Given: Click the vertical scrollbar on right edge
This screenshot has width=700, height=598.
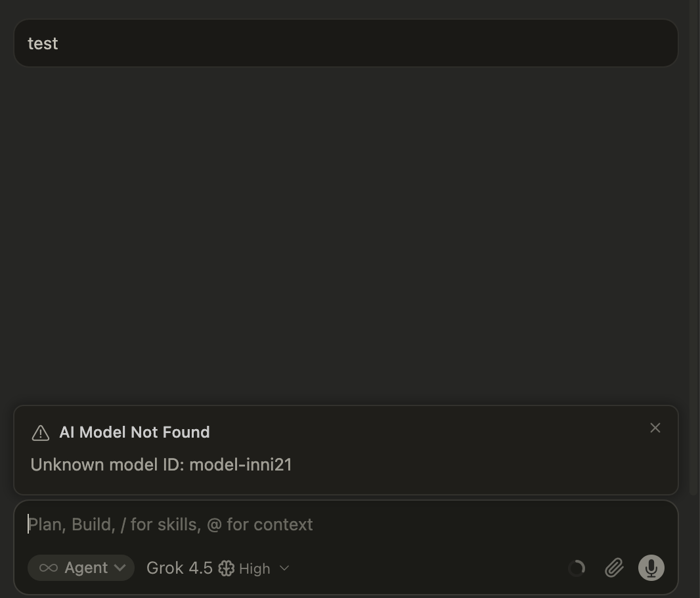Looking at the screenshot, I should coord(694,246).
